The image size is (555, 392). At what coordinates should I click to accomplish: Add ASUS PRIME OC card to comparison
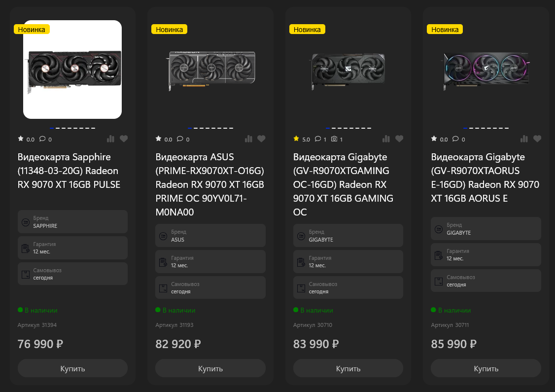(x=248, y=139)
